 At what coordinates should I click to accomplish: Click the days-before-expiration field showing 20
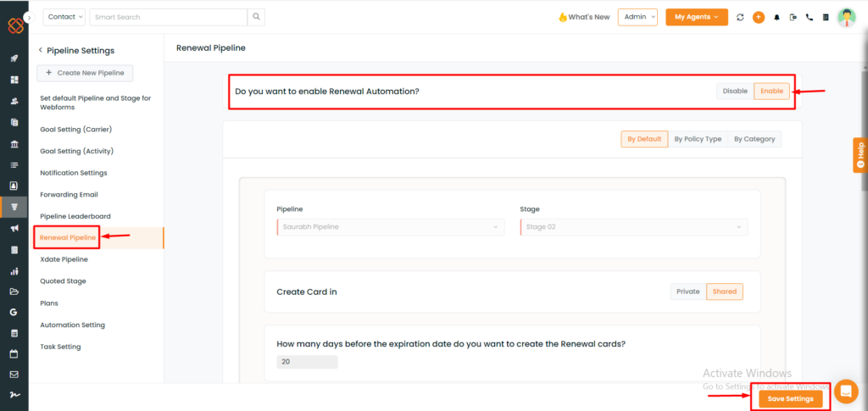pos(307,362)
